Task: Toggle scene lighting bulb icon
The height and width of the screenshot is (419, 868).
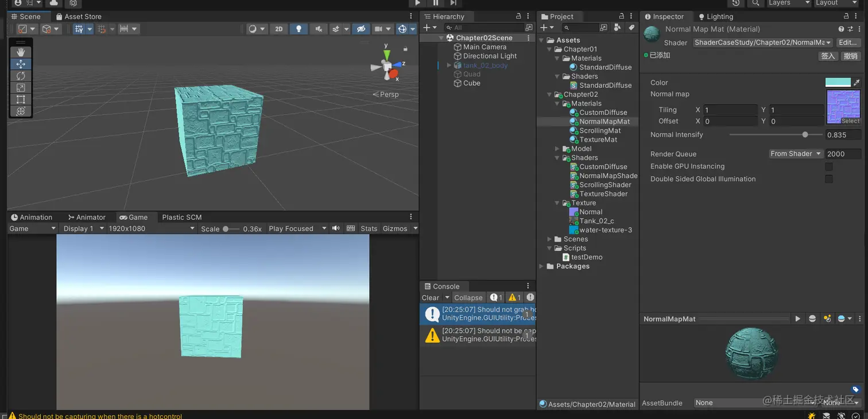Action: (299, 29)
